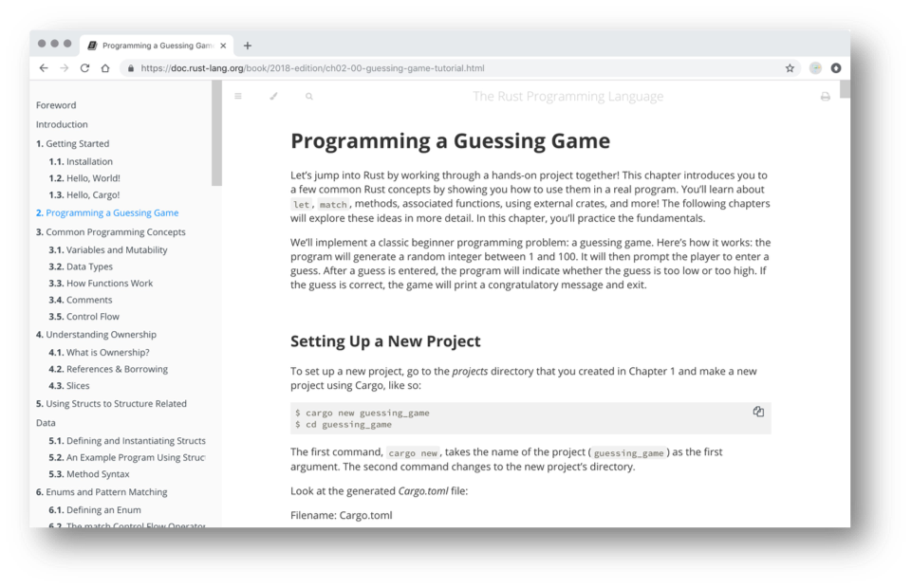Viewport: 911px width, 588px height.
Task: Open section 5.3. Method Syntax
Action: (89, 474)
